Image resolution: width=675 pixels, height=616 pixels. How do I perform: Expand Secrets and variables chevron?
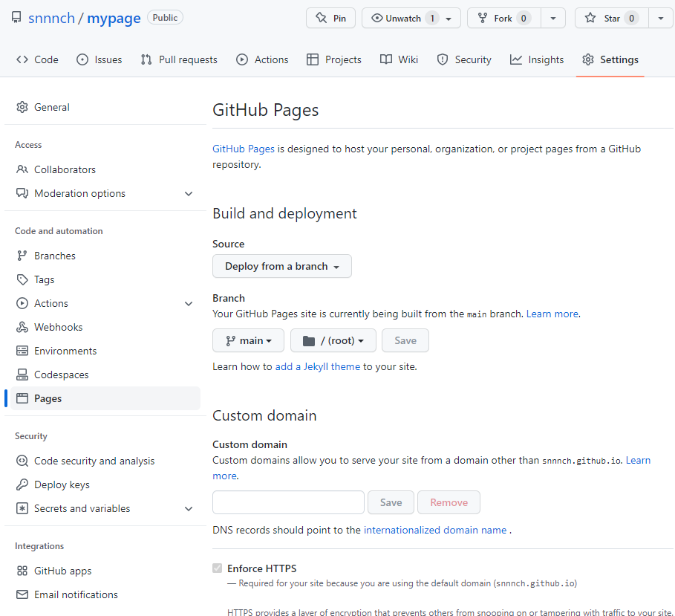coord(189,508)
